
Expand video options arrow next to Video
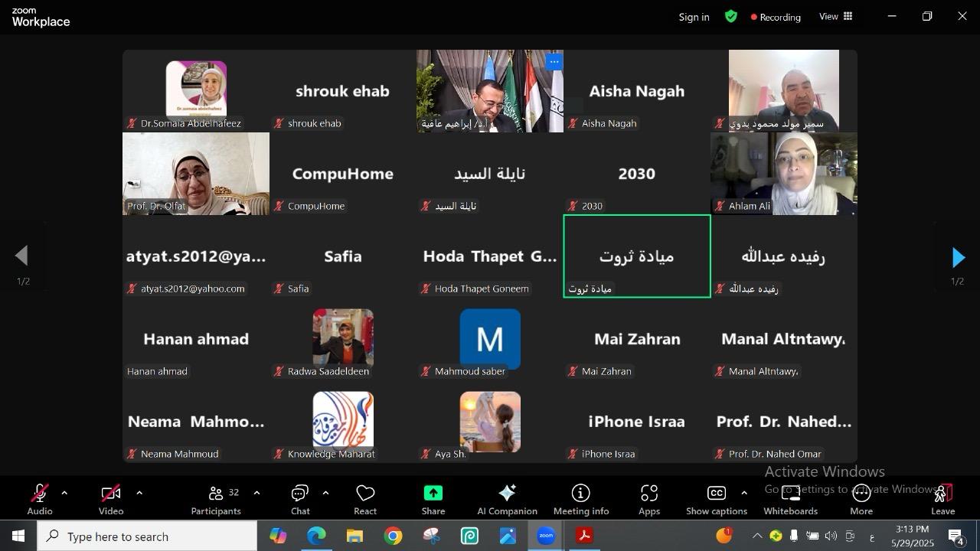[139, 493]
